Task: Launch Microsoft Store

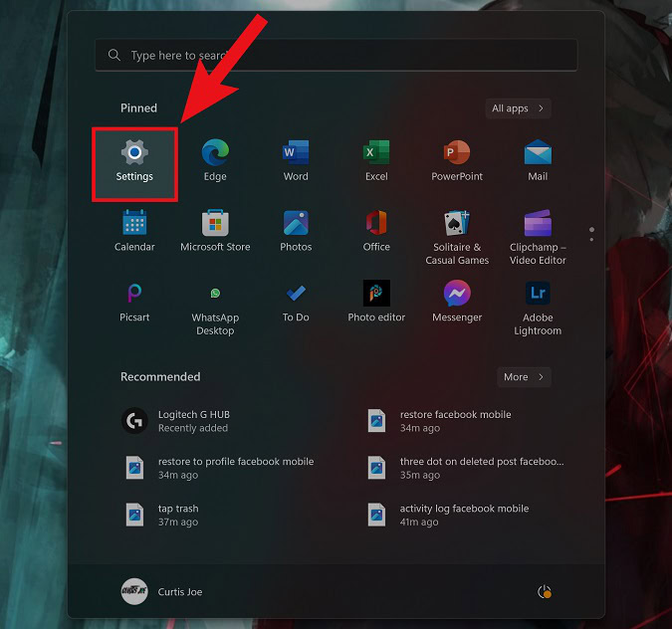Action: [215, 231]
